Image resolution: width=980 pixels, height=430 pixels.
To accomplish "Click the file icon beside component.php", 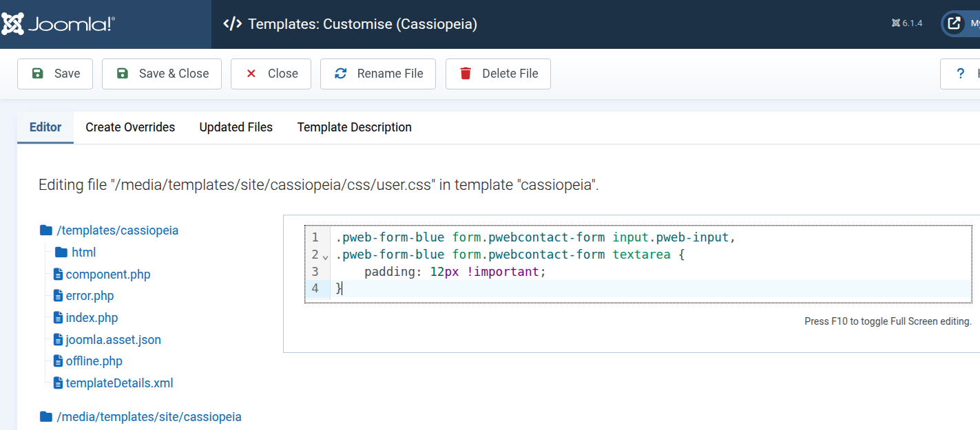I will pos(59,275).
